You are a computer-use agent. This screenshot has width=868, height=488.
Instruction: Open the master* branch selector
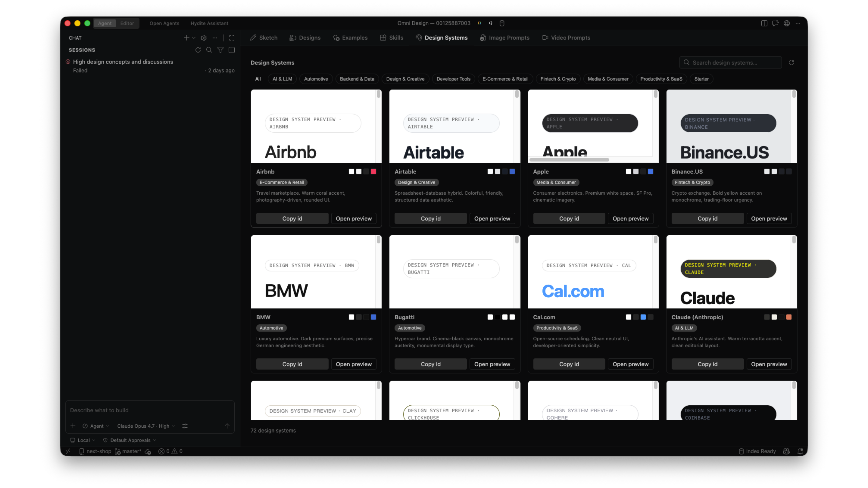tap(128, 451)
